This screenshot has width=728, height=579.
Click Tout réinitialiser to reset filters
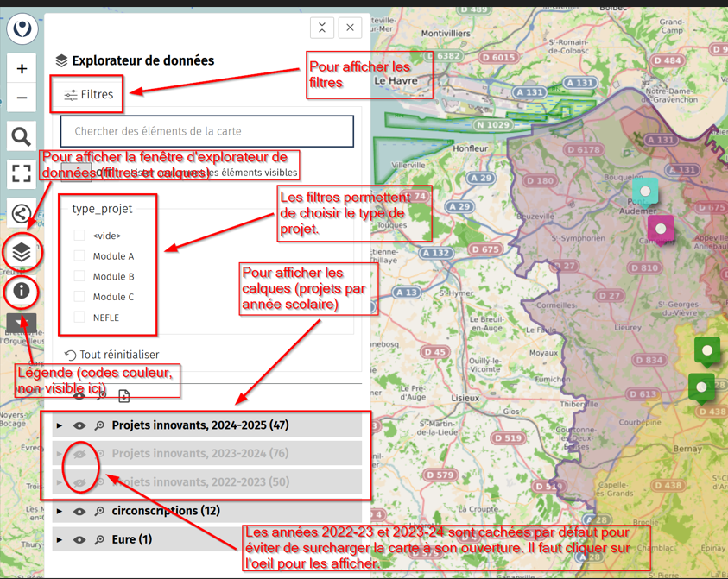[x=112, y=355]
